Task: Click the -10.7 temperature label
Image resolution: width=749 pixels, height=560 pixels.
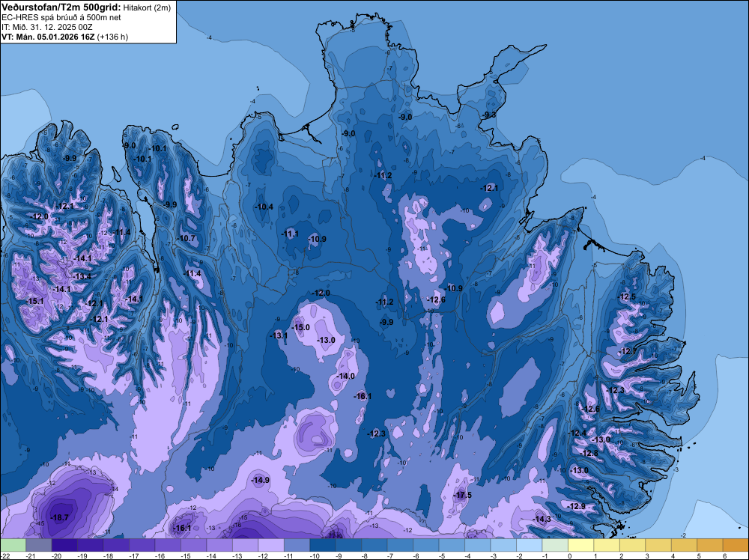Action: pos(187,238)
